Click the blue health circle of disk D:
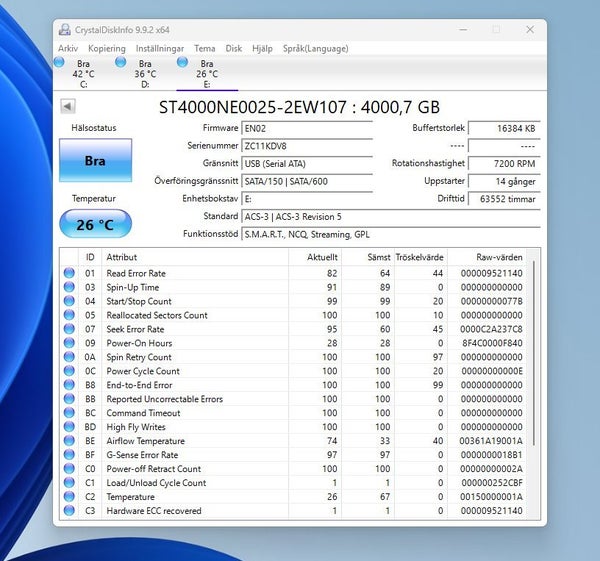This screenshot has height=561, width=600. pyautogui.click(x=121, y=62)
